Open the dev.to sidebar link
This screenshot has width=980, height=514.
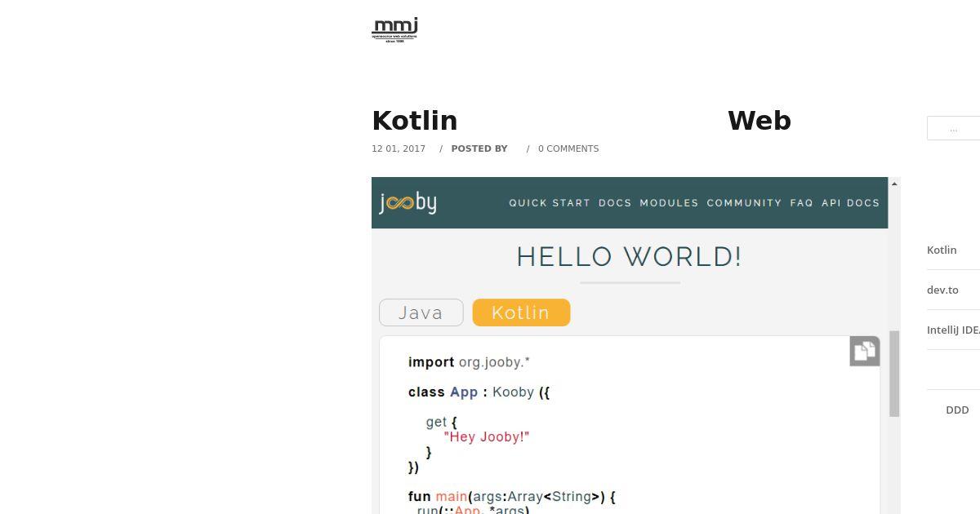point(942,290)
